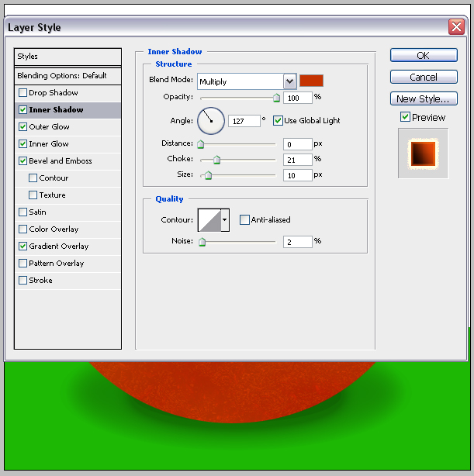Toggle the Preview checkbox
The width and height of the screenshot is (474, 476).
tap(405, 117)
